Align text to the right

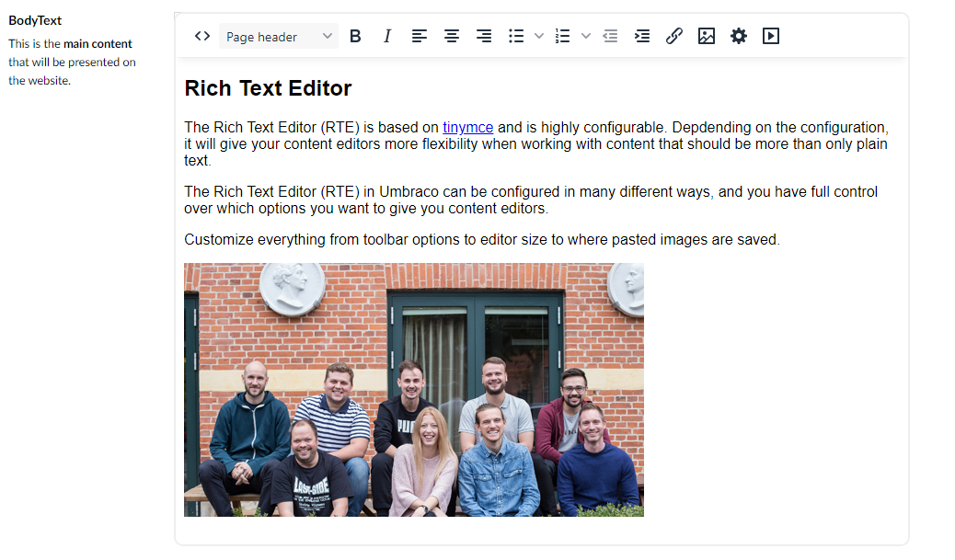click(x=484, y=36)
